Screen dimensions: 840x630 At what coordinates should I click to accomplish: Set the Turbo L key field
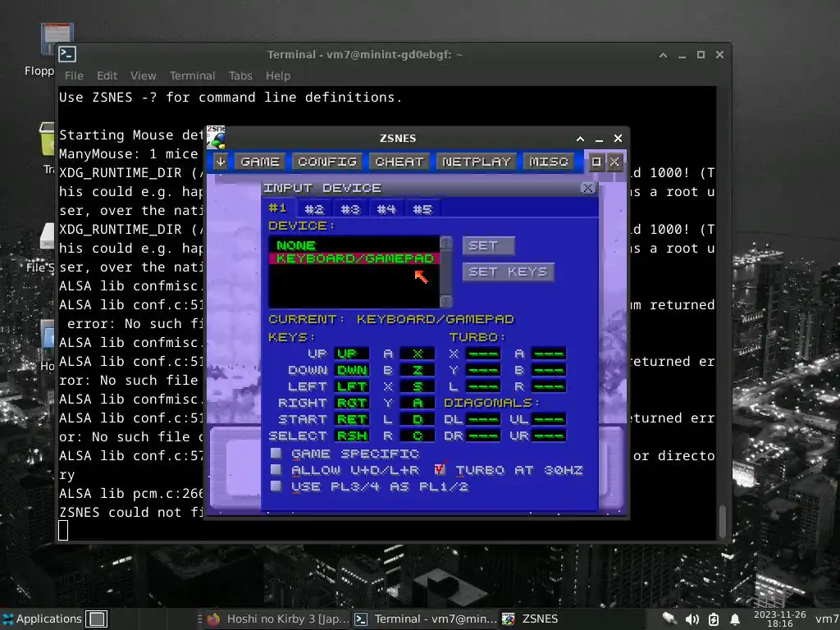[x=483, y=387]
